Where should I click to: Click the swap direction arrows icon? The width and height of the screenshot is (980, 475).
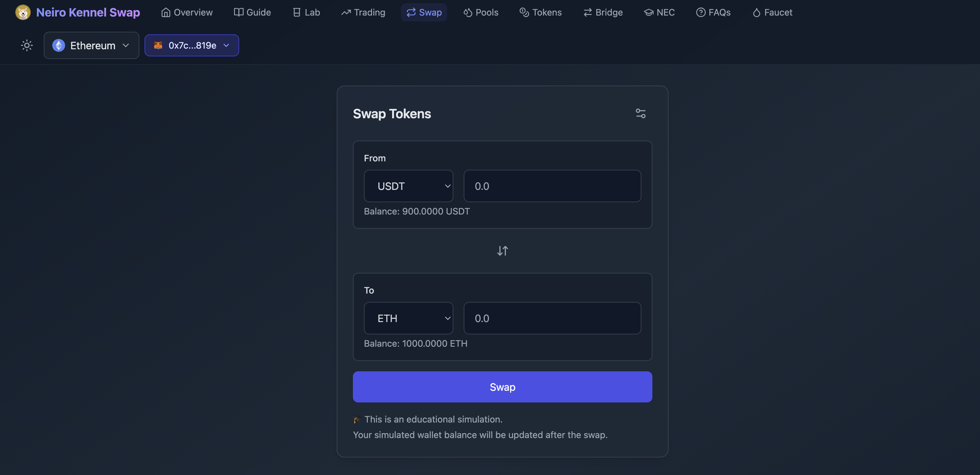tap(502, 250)
